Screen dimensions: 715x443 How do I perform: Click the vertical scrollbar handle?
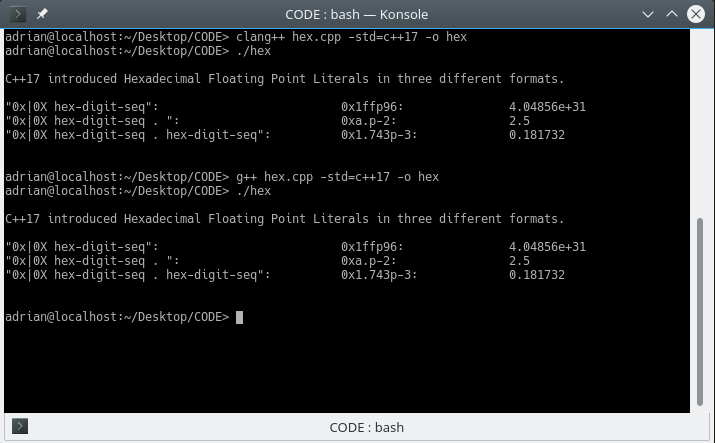pos(700,312)
